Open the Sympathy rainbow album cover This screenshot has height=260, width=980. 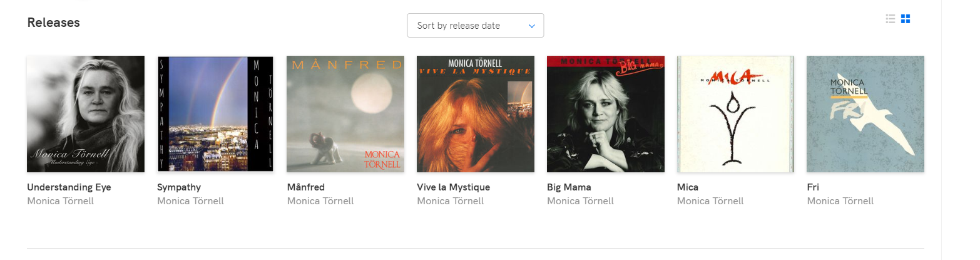(215, 114)
